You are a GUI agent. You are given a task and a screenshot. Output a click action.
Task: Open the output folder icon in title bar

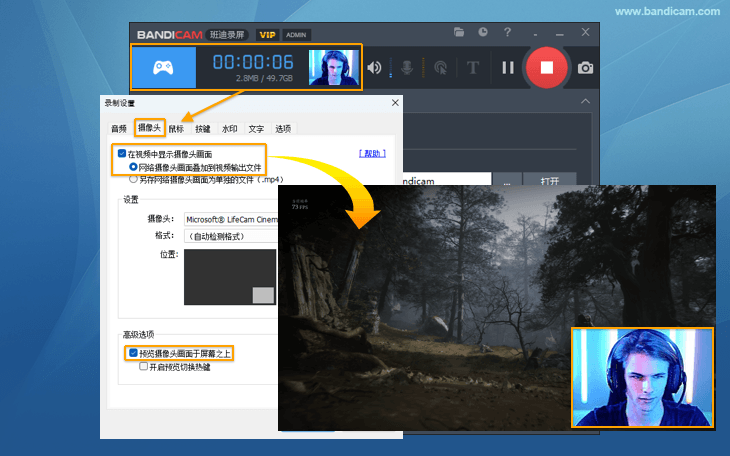(x=459, y=33)
